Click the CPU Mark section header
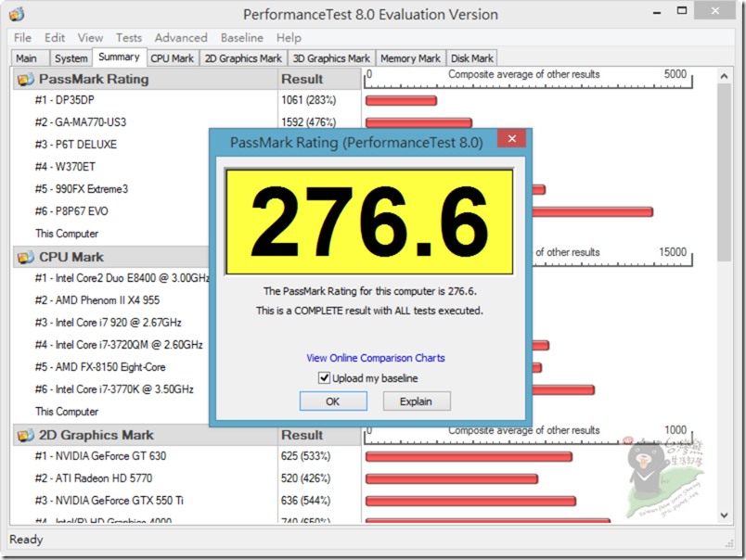 (x=110, y=257)
